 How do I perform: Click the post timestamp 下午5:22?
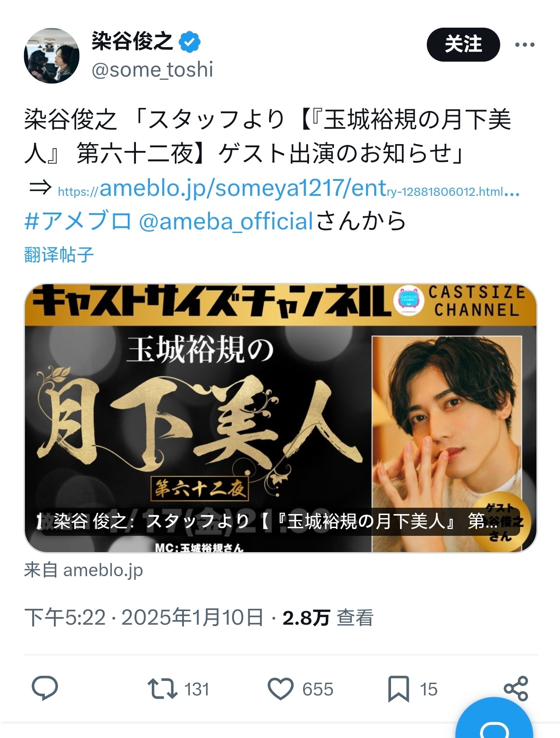[x=65, y=618]
